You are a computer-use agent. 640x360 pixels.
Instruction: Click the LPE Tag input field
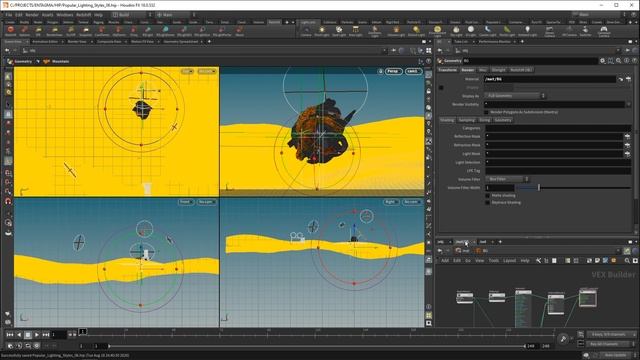coord(558,171)
